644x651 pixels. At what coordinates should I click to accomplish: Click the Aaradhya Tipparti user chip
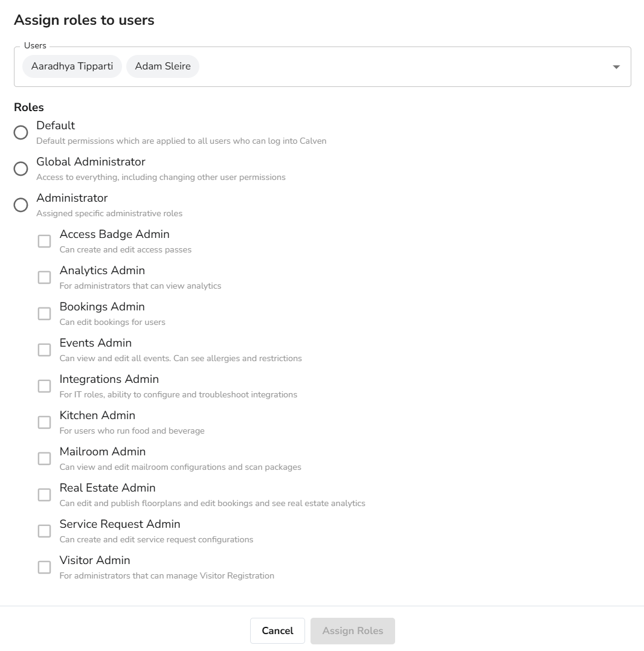tap(72, 66)
